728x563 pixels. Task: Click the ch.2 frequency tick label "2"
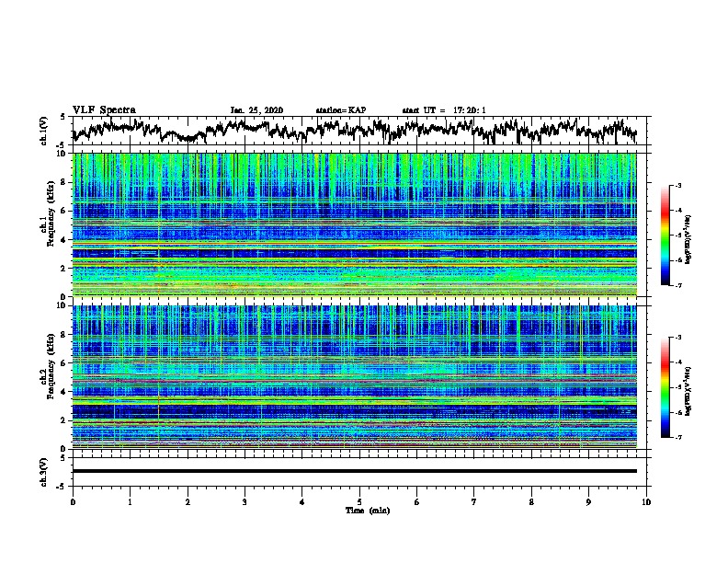pos(63,419)
